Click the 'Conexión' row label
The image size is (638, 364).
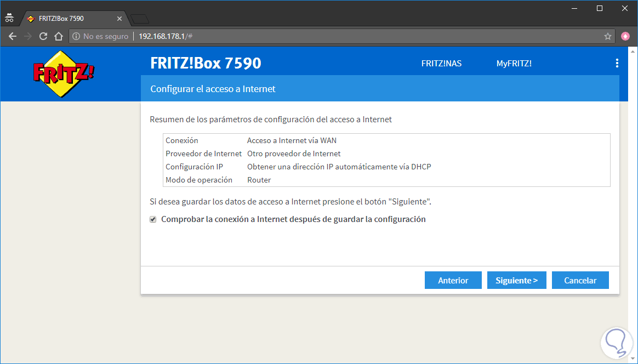coord(182,140)
